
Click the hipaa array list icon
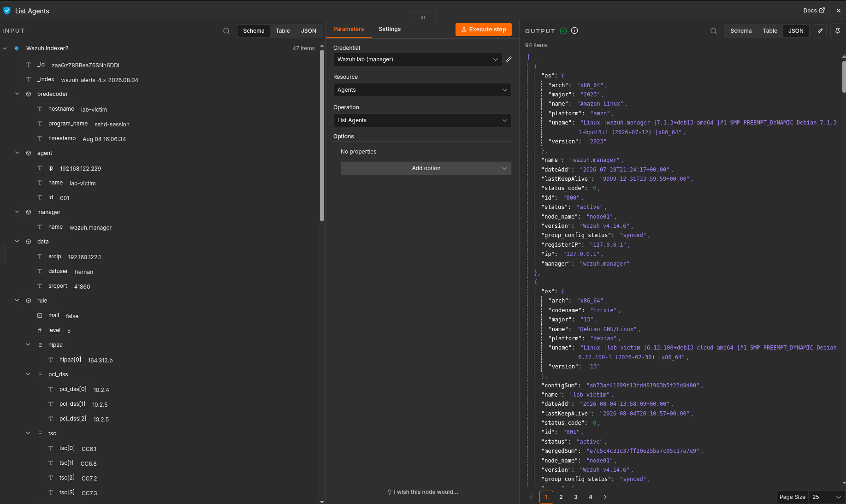click(x=40, y=345)
